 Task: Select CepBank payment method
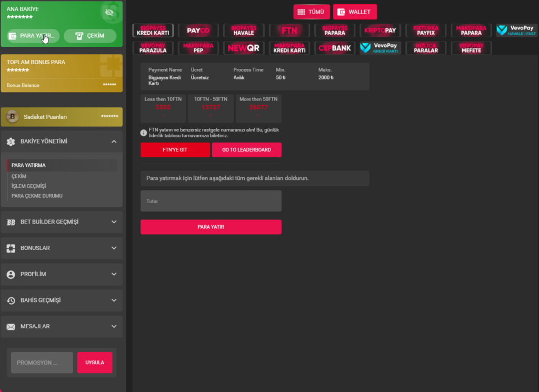(334, 48)
